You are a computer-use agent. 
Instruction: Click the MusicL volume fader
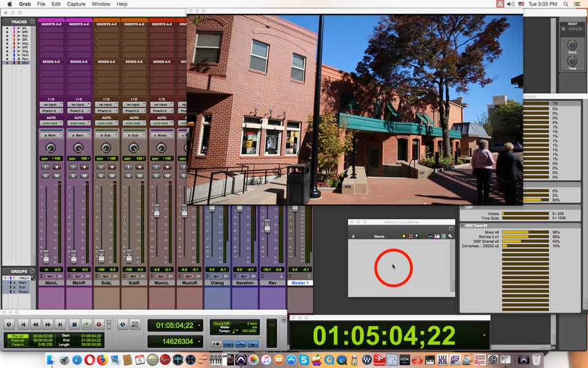[156, 210]
